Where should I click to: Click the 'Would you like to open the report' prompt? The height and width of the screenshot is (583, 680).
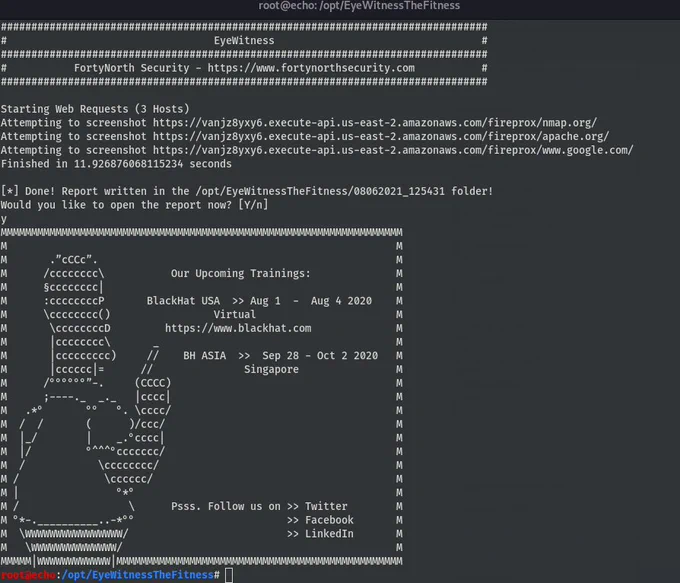pos(116,205)
